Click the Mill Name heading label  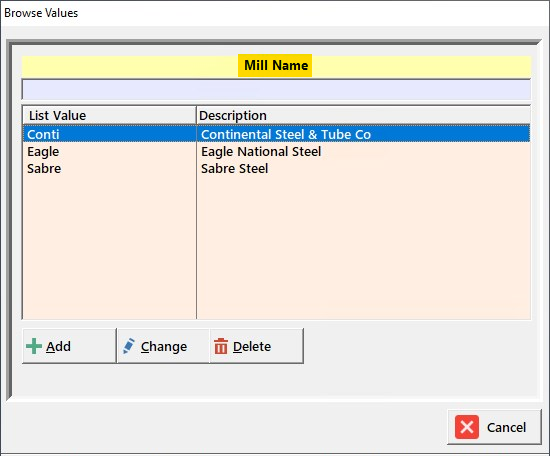point(276,66)
